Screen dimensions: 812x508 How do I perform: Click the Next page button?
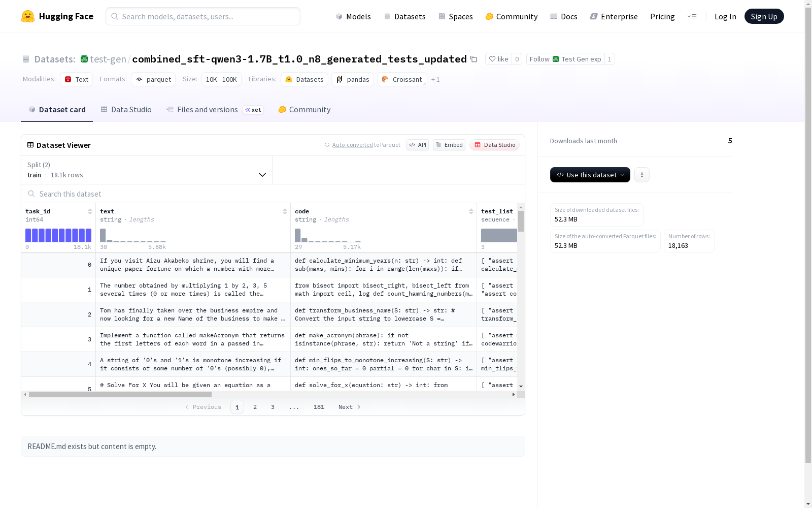click(x=349, y=407)
